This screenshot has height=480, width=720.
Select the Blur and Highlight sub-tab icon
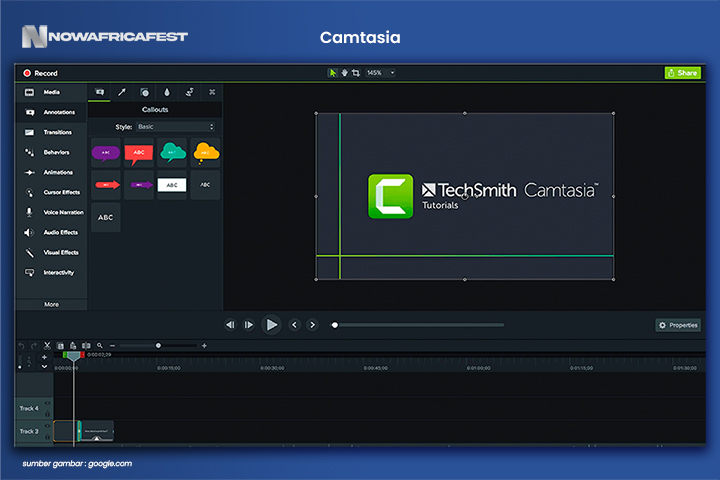pos(167,92)
